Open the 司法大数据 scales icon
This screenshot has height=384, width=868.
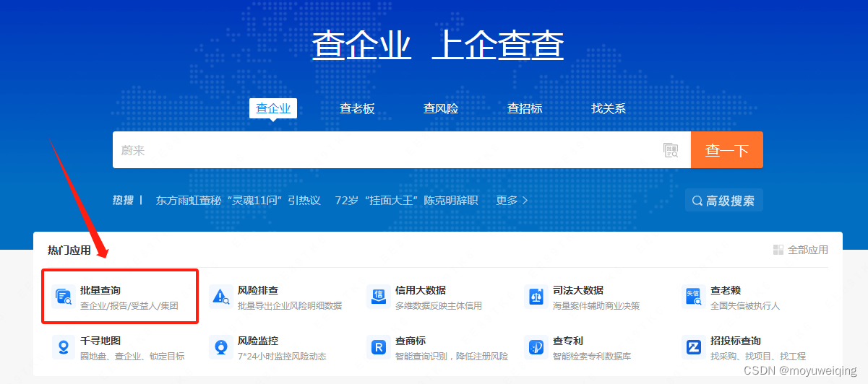(536, 297)
